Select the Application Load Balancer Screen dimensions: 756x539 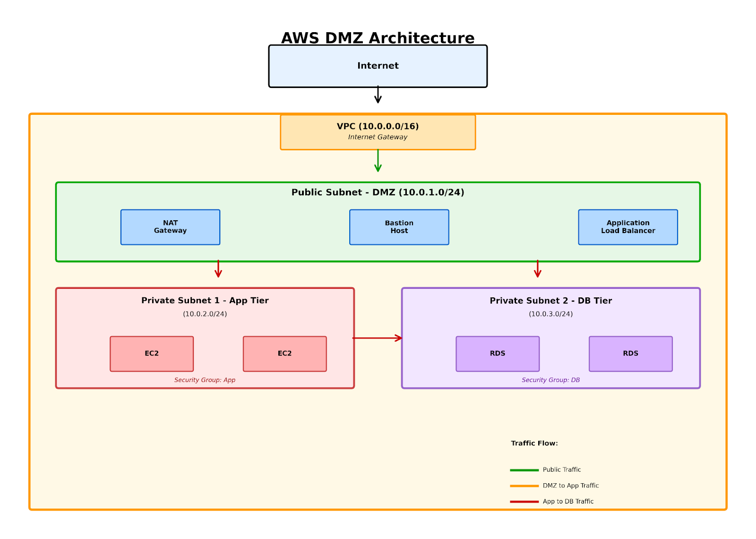[x=627, y=227]
